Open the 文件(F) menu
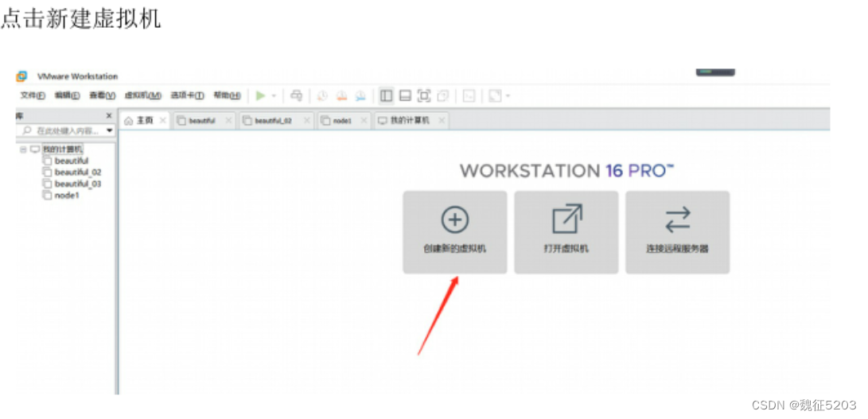 (x=33, y=95)
